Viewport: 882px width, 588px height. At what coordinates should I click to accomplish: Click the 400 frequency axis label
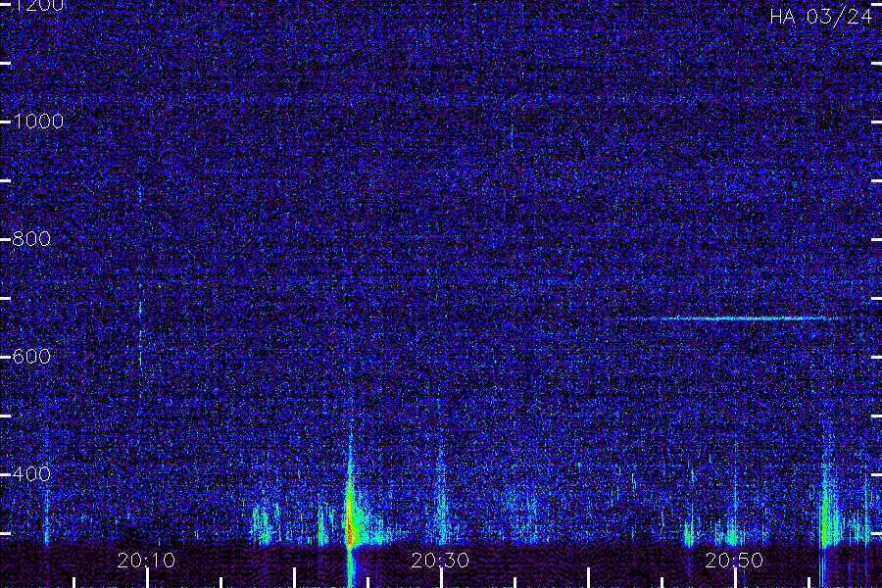[x=31, y=473]
